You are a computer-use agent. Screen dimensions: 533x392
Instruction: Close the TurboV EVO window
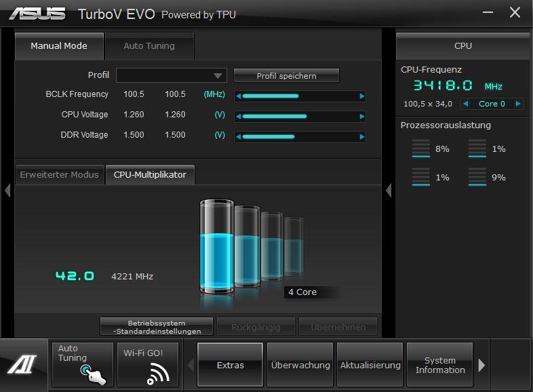coord(515,13)
